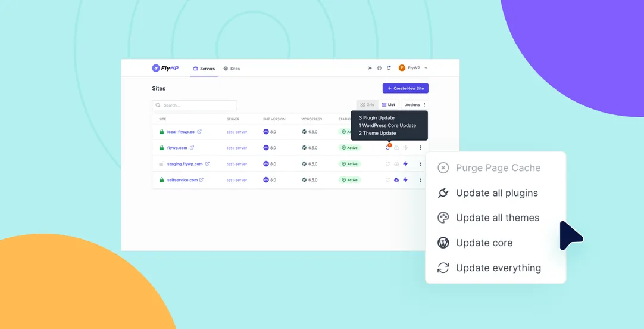Click the green lock icon for flywp.com
The width and height of the screenshot is (644, 329).
(x=161, y=148)
